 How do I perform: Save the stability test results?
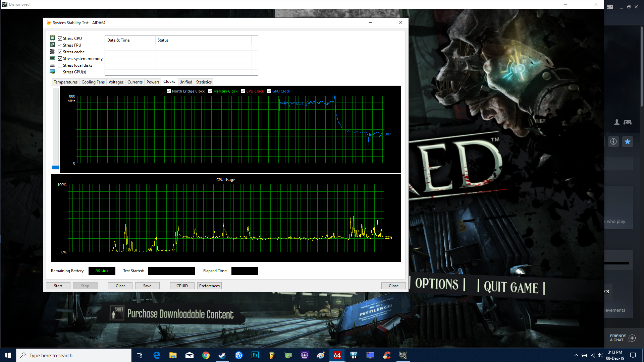(x=147, y=286)
